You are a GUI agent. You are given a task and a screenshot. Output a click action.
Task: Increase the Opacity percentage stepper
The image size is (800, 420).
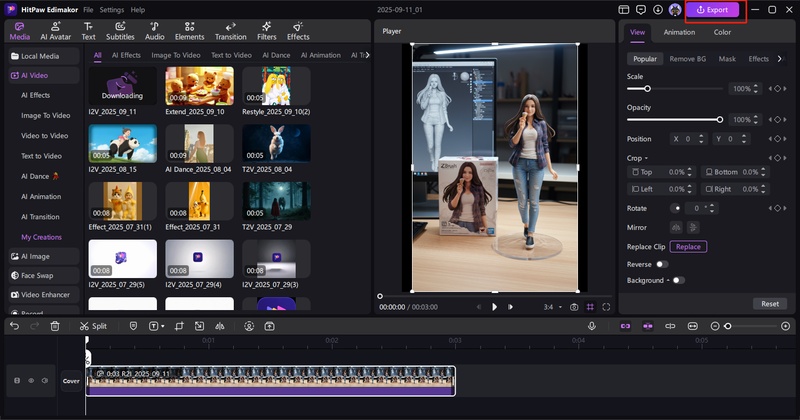[756, 117]
